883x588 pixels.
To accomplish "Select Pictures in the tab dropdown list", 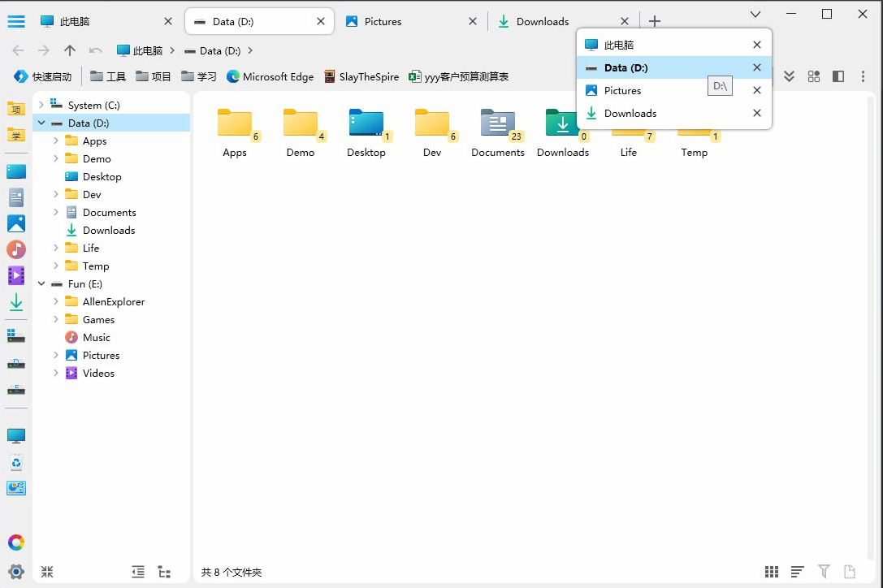I will click(x=622, y=91).
